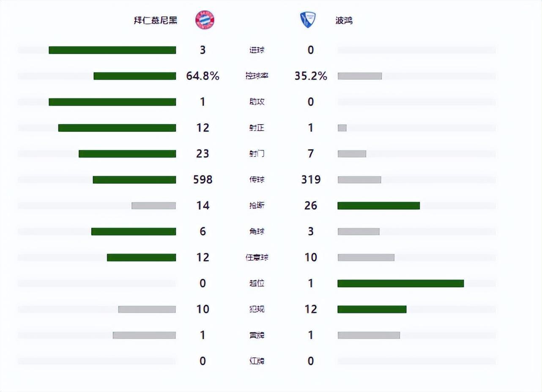
Task: Click Bochum's green 犯规 bar
Action: [372, 309]
